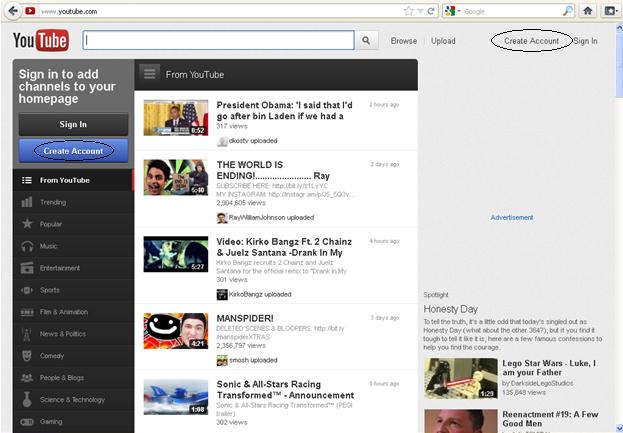Click the Science & Technology flask icon
623x433 pixels.
tap(27, 400)
